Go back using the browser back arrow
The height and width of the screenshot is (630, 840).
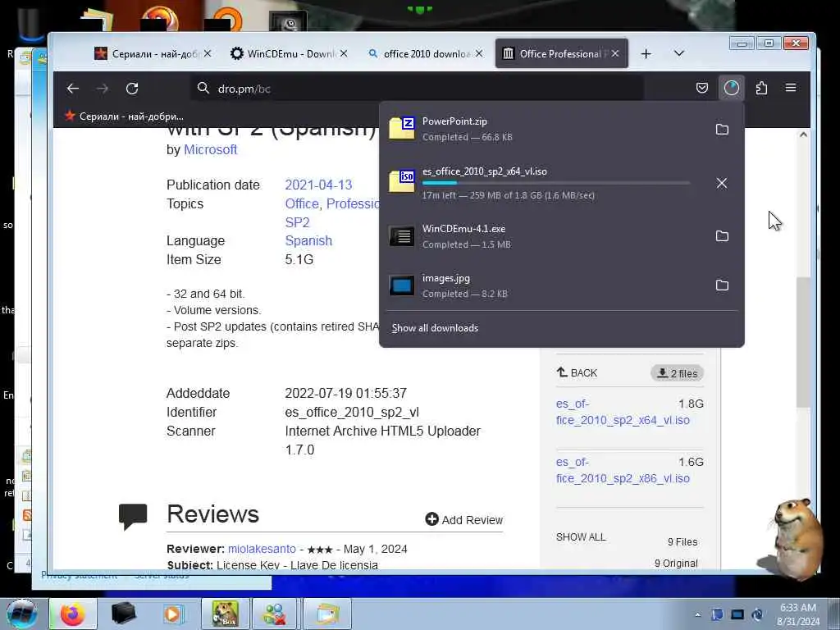point(73,89)
